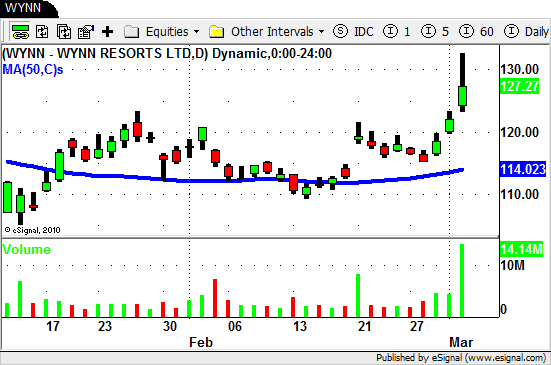Click the green link-windows chain icon

pyautogui.click(x=21, y=32)
